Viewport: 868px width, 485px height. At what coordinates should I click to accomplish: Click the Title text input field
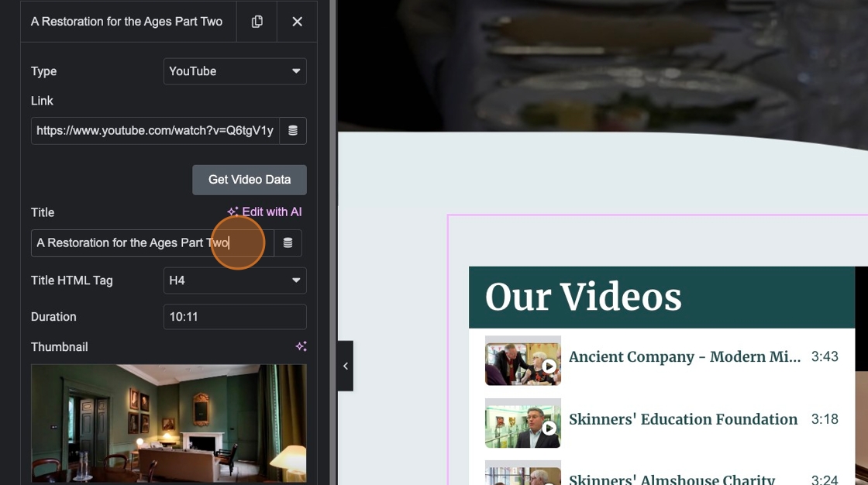(x=152, y=243)
